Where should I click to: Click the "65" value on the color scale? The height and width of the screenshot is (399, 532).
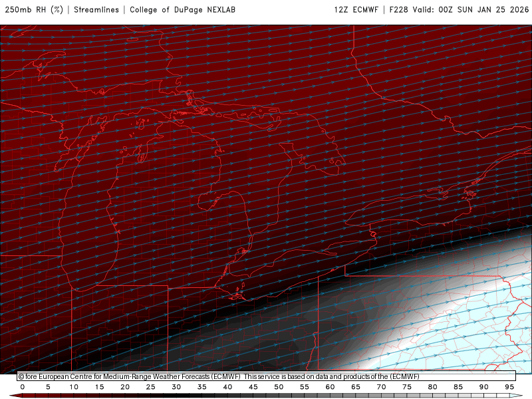click(x=356, y=387)
